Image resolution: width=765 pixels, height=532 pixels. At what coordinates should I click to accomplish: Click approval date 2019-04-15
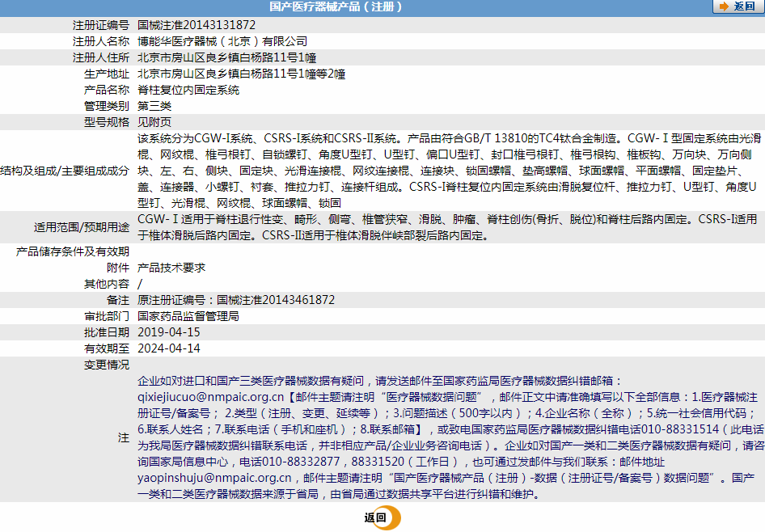tap(169, 332)
